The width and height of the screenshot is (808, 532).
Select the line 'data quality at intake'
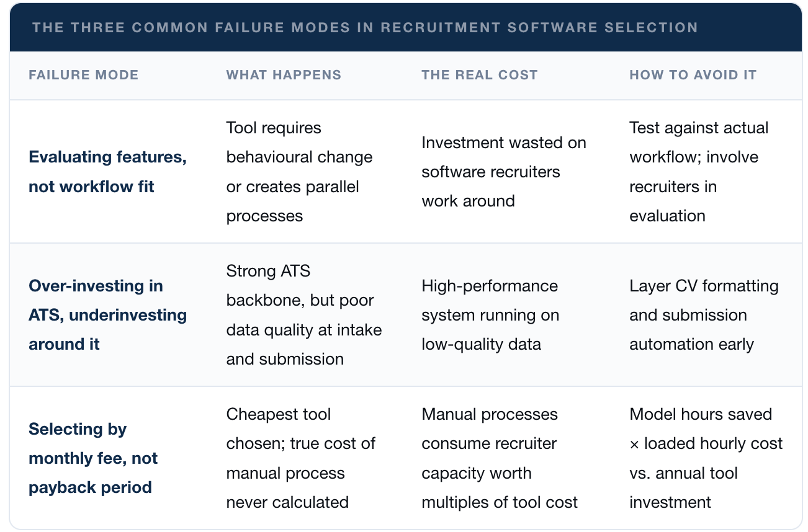pos(303,330)
